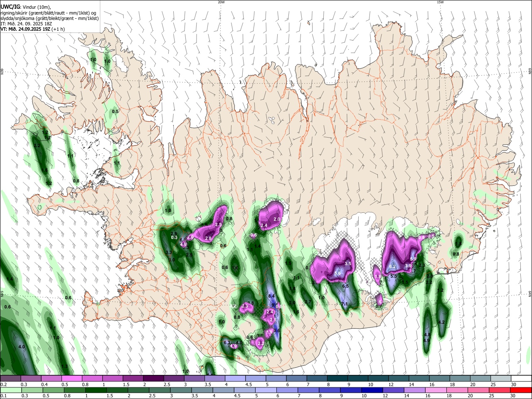532x399 pixels.
Task: Pick the bright pink snow swatch labeled 0.5
Action: point(71,379)
